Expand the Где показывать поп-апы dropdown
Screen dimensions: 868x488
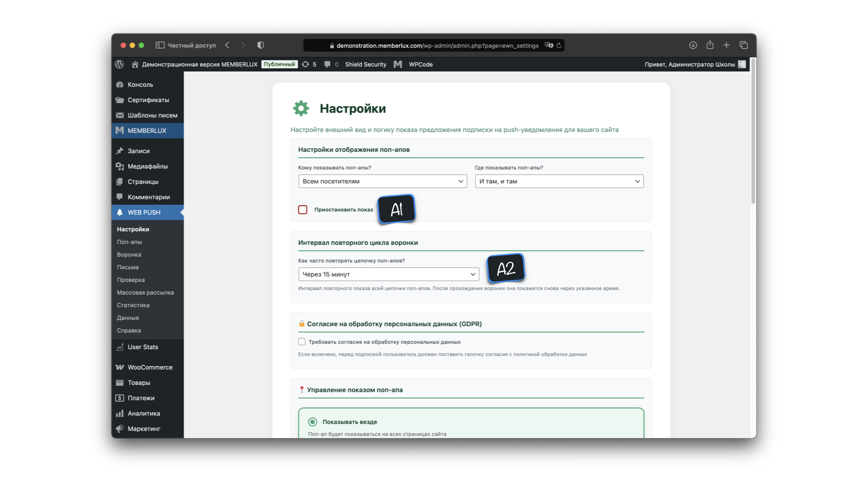tap(559, 181)
